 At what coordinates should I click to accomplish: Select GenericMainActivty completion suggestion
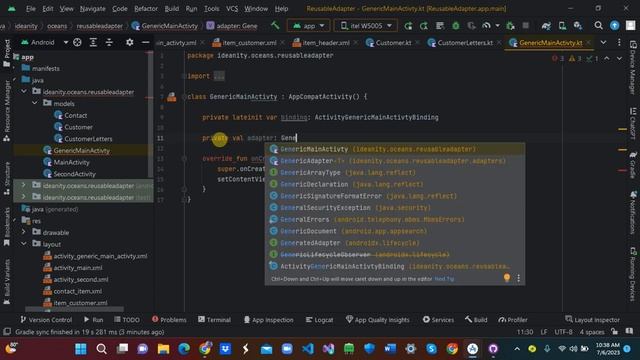[x=395, y=149]
